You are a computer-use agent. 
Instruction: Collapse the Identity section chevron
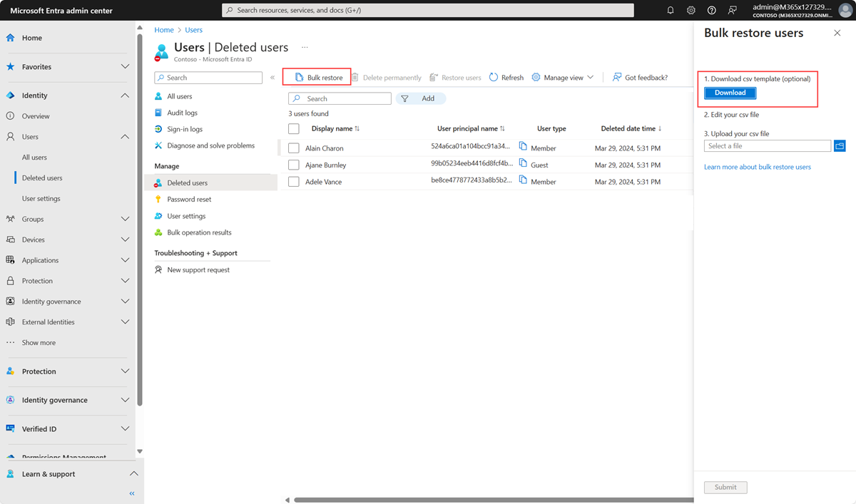click(125, 96)
